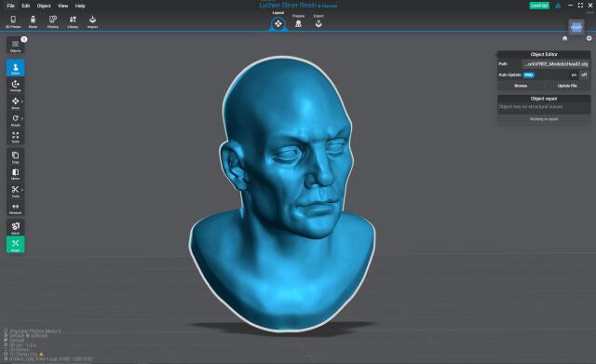
Task: Click the Path field showing Head2.obj
Action: (x=555, y=64)
